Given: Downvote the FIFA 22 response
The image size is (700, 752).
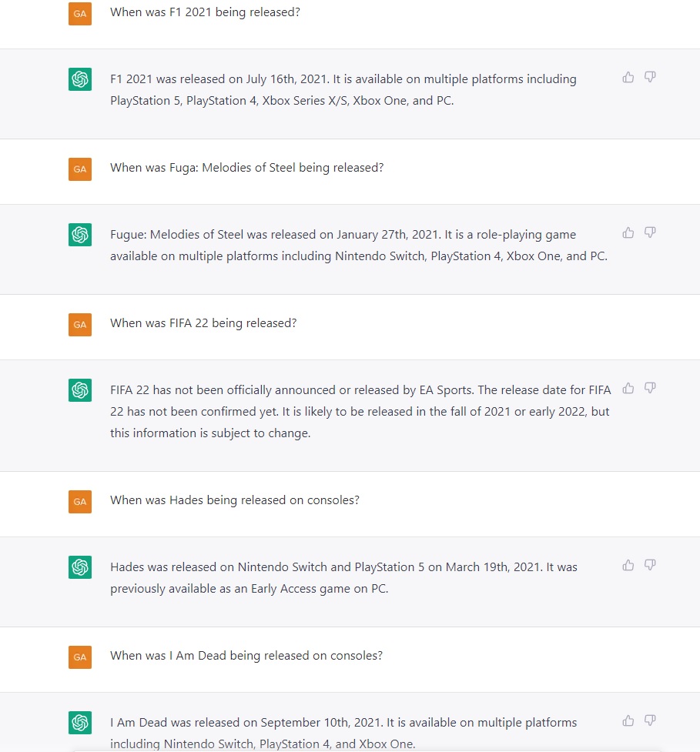Looking at the screenshot, I should point(650,388).
